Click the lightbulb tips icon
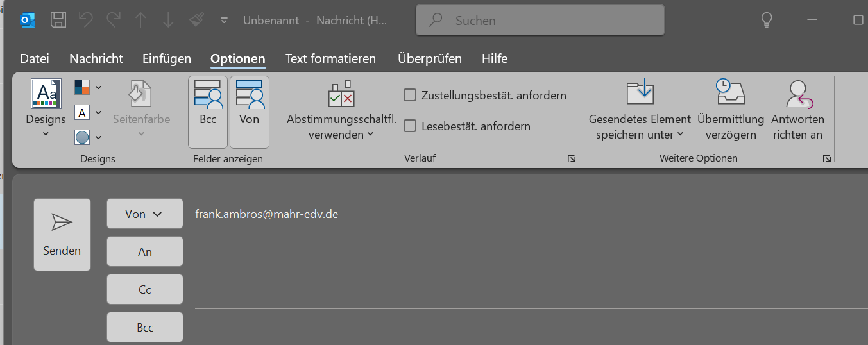Screen dimensions: 868x345 (766, 20)
